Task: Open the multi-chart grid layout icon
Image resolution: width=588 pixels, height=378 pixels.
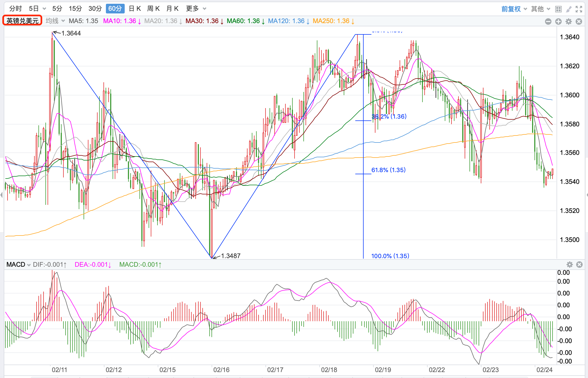Action: (x=558, y=9)
